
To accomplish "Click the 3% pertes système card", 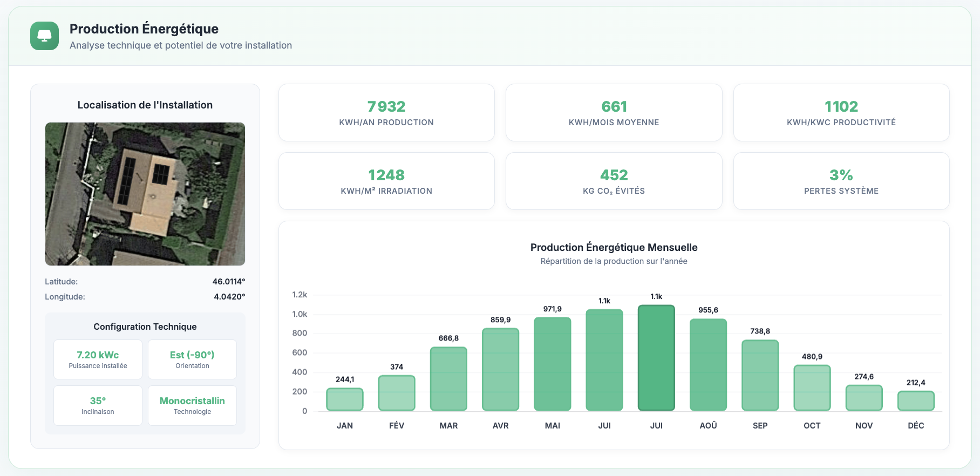I will [841, 181].
